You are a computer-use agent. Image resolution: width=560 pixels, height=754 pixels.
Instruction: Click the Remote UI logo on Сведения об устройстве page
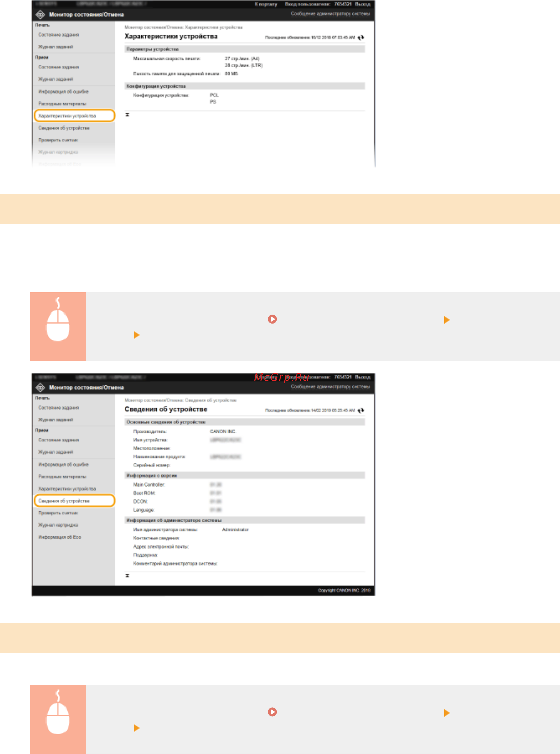(40, 387)
